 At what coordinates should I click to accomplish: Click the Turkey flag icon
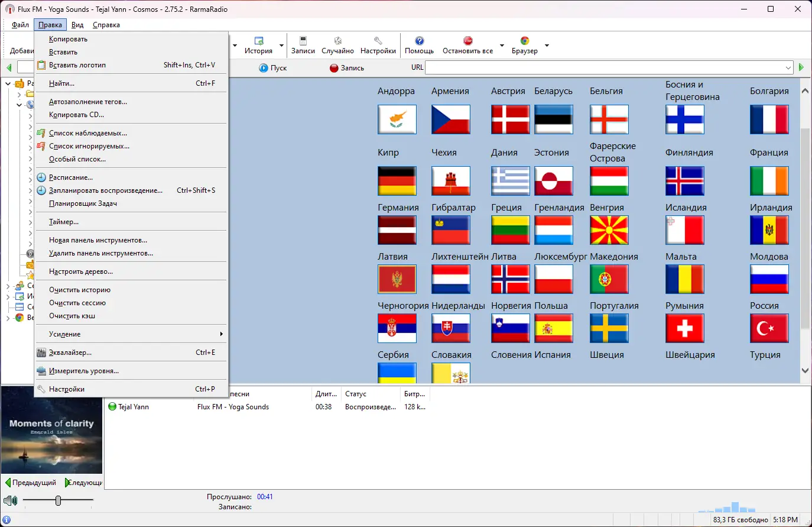coord(769,328)
